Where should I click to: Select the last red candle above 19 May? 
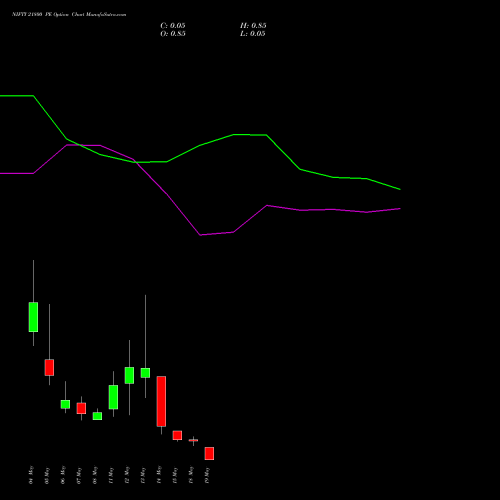(x=209, y=454)
